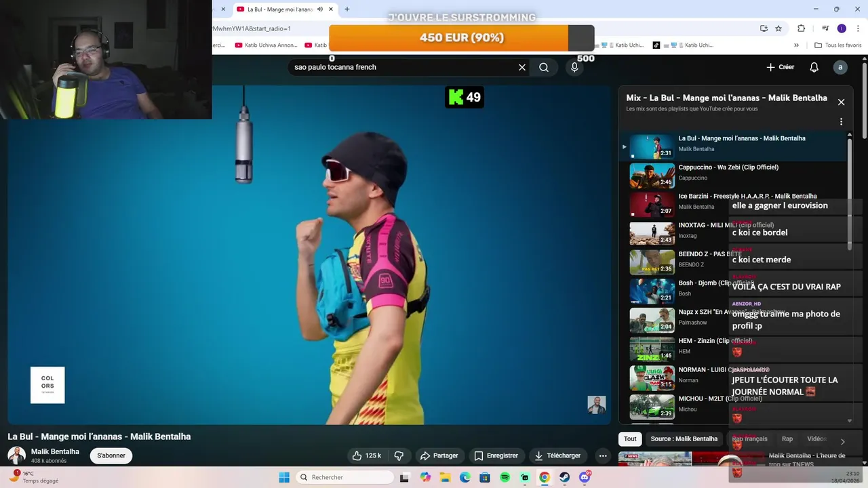868x488 pixels.
Task: Clear the YouTube search box text
Action: 522,67
